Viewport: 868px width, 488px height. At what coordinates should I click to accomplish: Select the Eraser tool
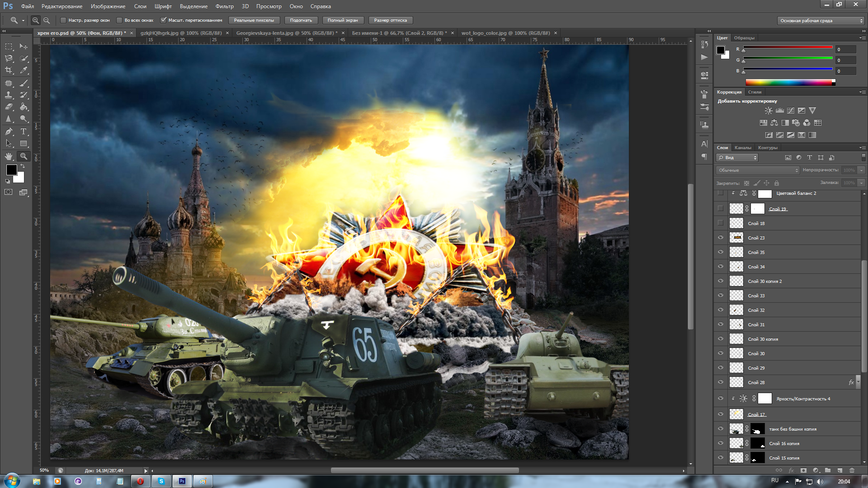pyautogui.click(x=9, y=107)
